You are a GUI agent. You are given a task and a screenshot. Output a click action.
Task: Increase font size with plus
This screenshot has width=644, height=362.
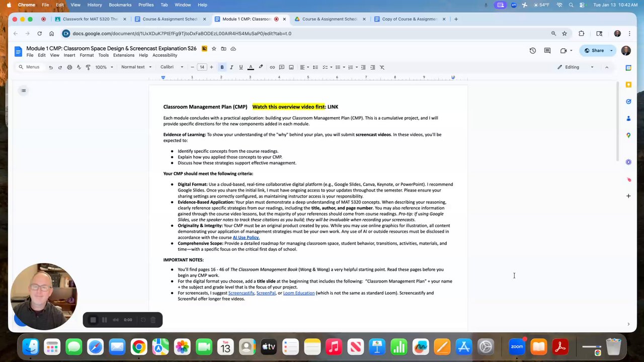pos(211,67)
